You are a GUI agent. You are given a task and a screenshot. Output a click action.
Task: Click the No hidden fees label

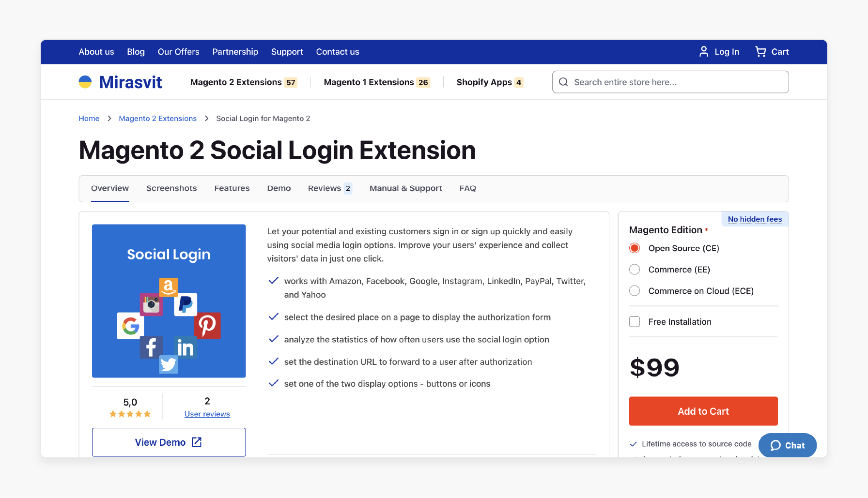(755, 219)
